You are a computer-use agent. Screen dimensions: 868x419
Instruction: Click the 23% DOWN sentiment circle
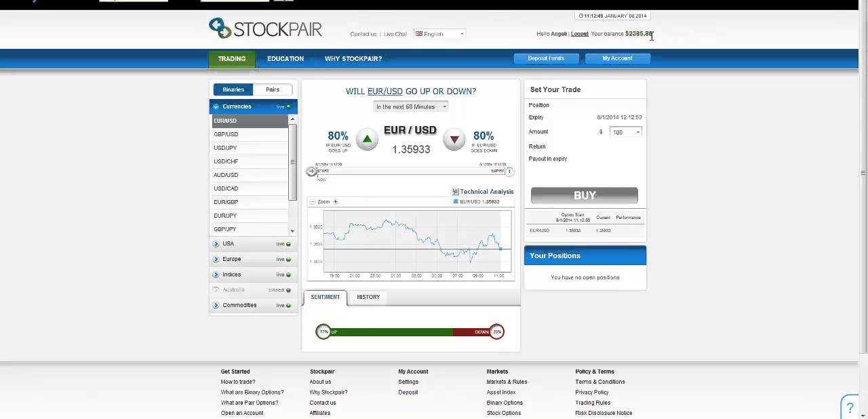click(x=496, y=332)
